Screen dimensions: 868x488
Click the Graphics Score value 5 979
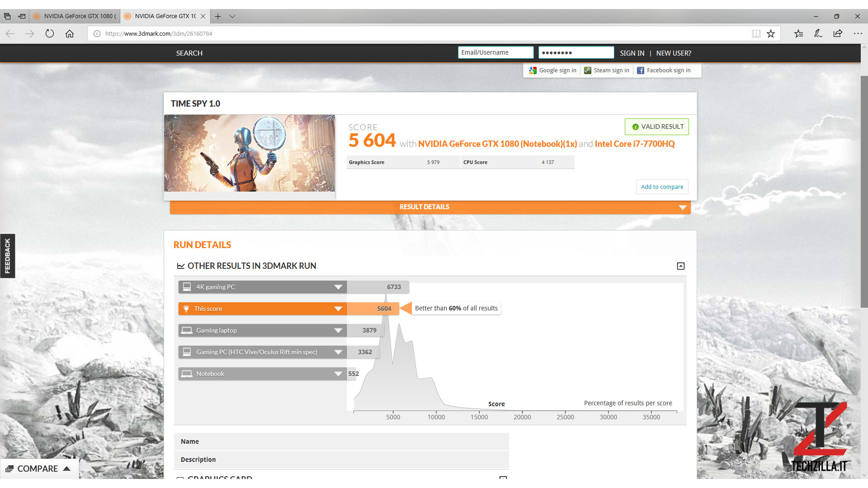433,162
